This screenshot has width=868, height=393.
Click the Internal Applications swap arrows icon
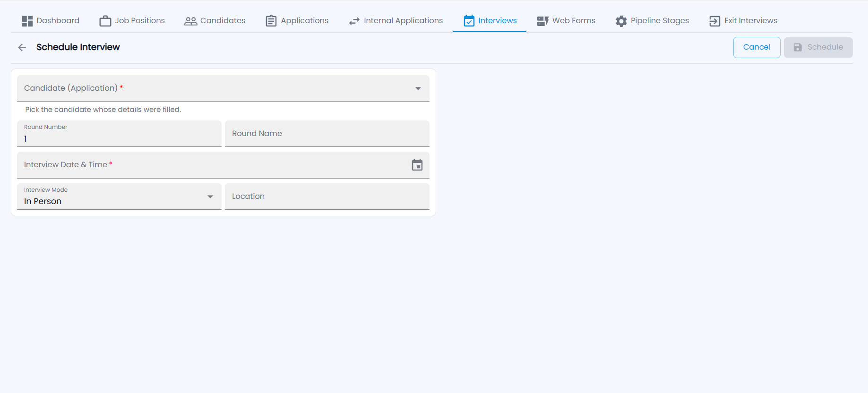[x=354, y=21]
